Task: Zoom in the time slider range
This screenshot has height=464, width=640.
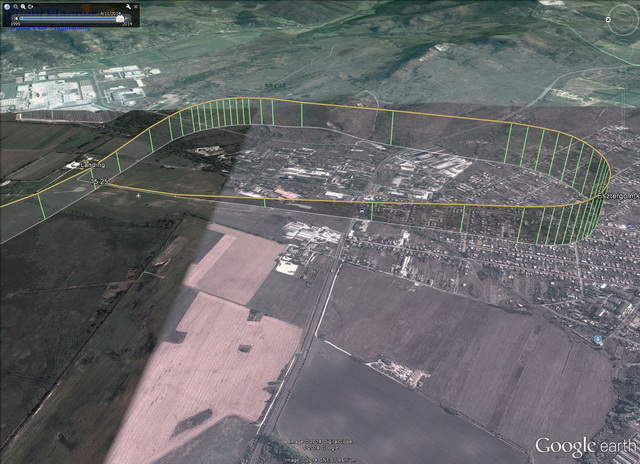Action: pyautogui.click(x=23, y=7)
